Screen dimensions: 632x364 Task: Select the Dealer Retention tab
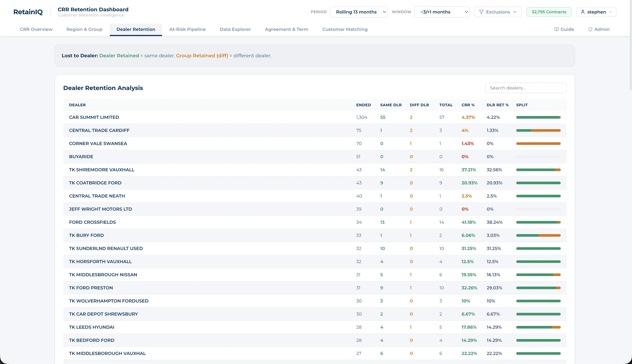[x=136, y=29]
